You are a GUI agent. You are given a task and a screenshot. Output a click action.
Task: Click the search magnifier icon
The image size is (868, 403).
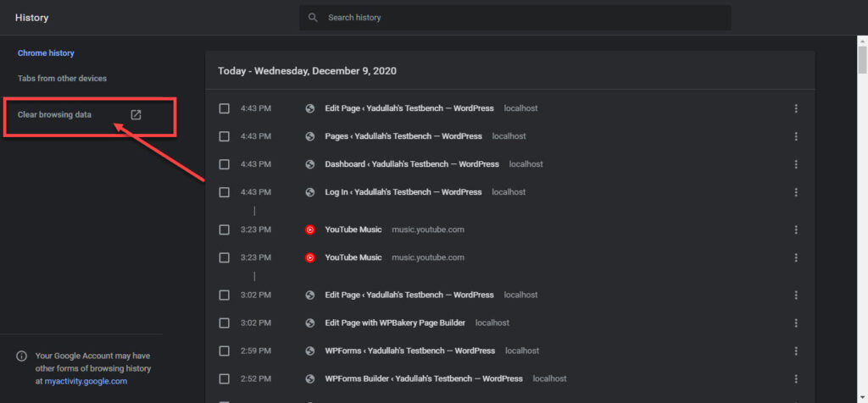pos(313,18)
